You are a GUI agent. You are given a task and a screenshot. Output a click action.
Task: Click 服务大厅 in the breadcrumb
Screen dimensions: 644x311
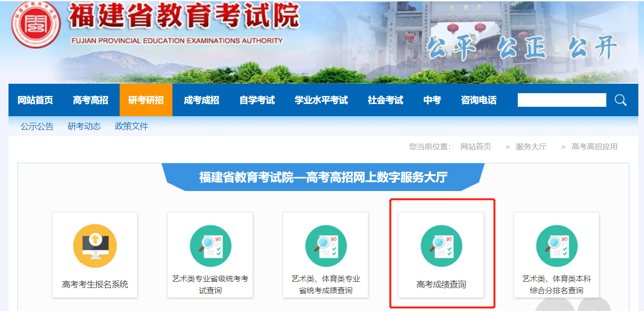click(x=531, y=147)
